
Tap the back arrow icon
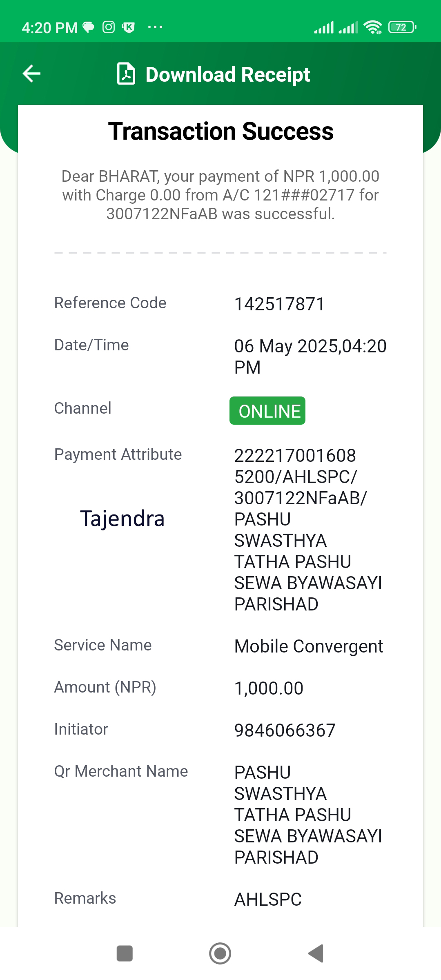(x=31, y=74)
